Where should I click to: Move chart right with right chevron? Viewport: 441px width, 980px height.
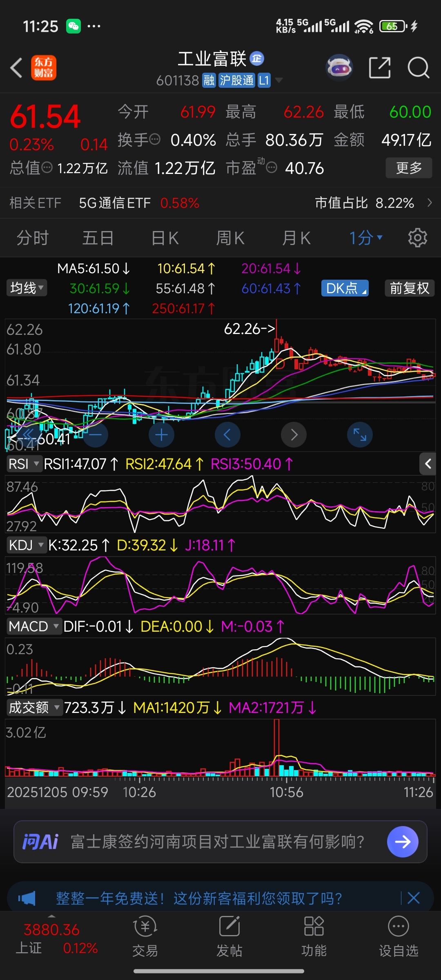coord(294,435)
